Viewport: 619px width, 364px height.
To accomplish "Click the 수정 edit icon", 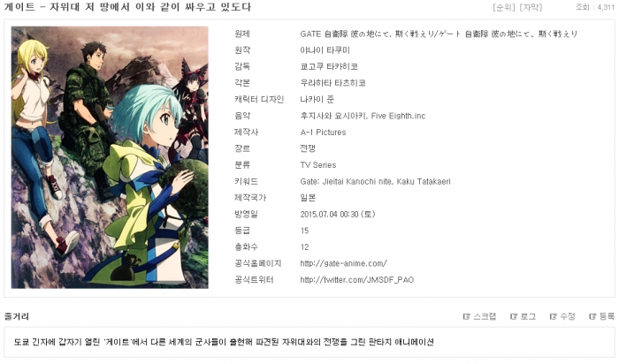I will tap(553, 316).
